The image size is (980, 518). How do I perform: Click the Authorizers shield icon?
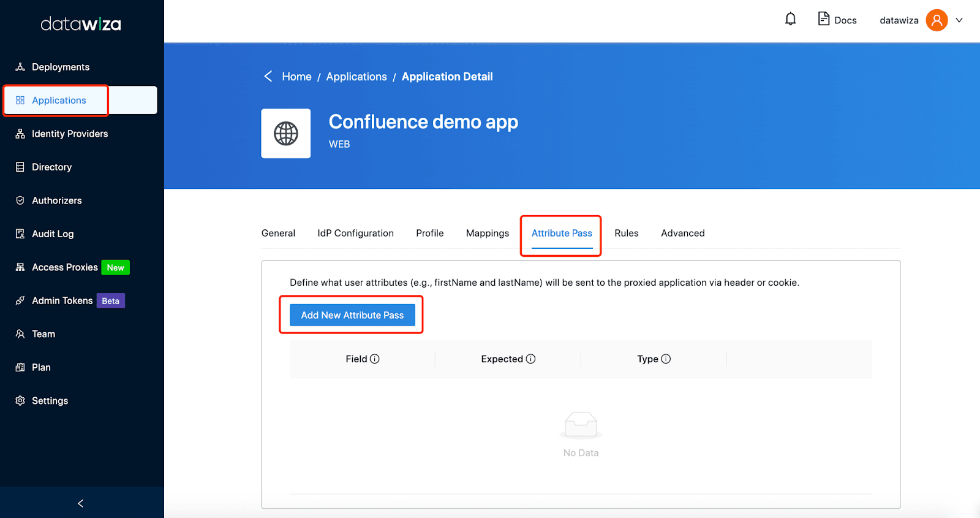point(20,200)
